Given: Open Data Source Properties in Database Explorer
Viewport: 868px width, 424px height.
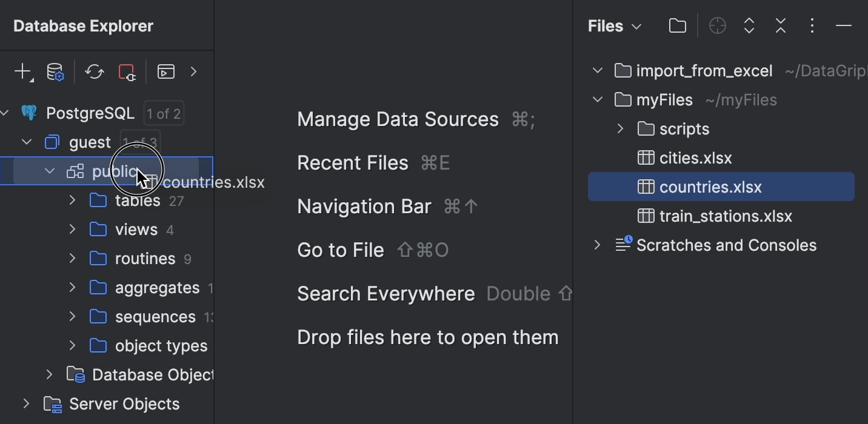Looking at the screenshot, I should (x=55, y=71).
